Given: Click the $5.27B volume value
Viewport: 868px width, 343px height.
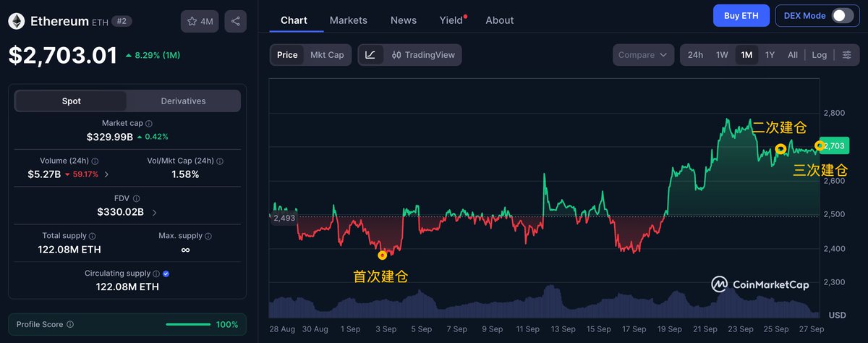Looking at the screenshot, I should [44, 174].
